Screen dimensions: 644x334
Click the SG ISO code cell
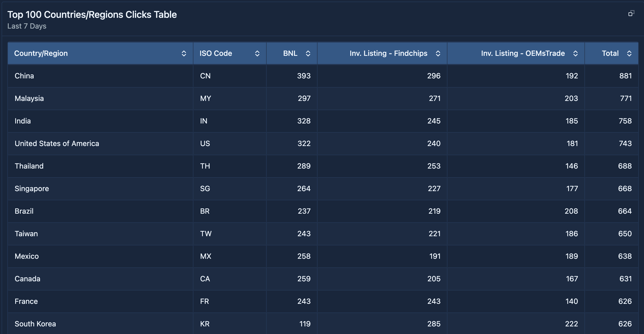click(x=205, y=189)
